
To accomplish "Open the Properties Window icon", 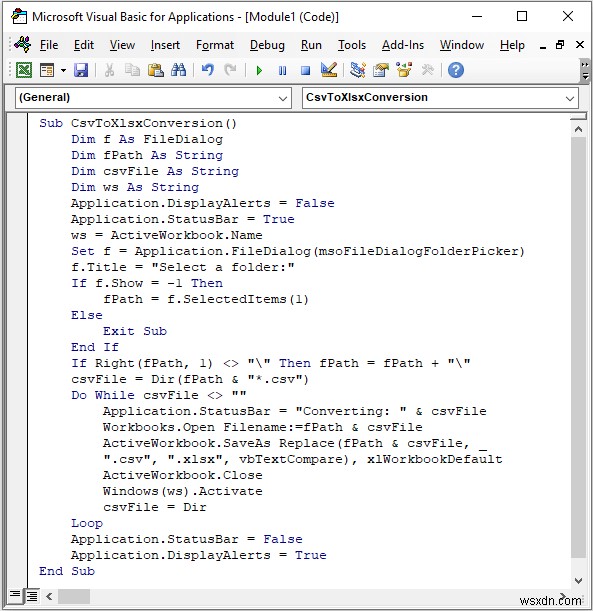I will point(381,70).
